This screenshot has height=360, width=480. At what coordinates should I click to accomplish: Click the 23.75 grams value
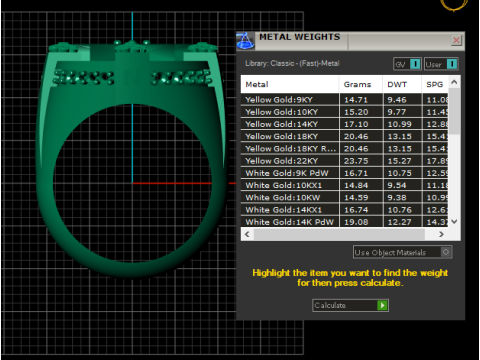point(356,161)
